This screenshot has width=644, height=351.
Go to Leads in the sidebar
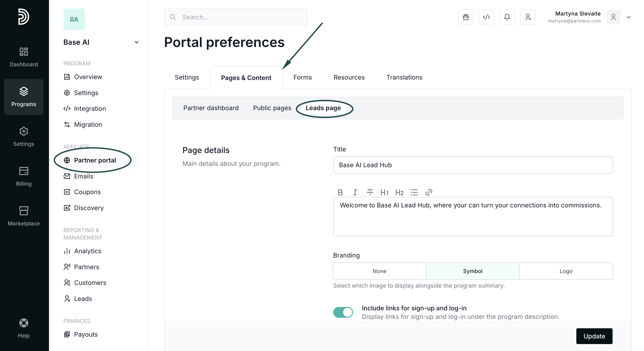(83, 298)
